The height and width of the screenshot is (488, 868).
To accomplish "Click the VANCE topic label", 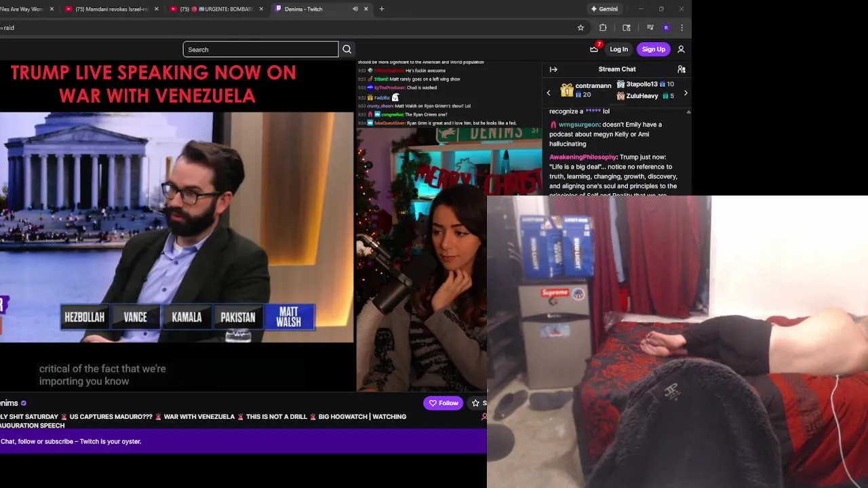I will tap(135, 317).
